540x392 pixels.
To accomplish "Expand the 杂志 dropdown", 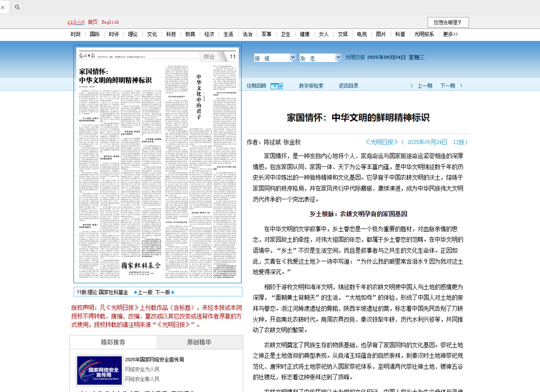I will (320, 58).
